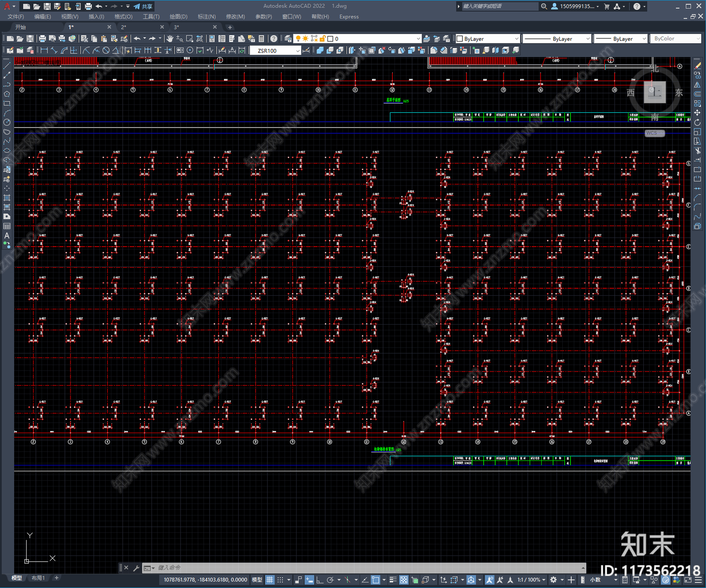Select the Polygon draw tool
The height and width of the screenshot is (588, 706).
pos(7,94)
